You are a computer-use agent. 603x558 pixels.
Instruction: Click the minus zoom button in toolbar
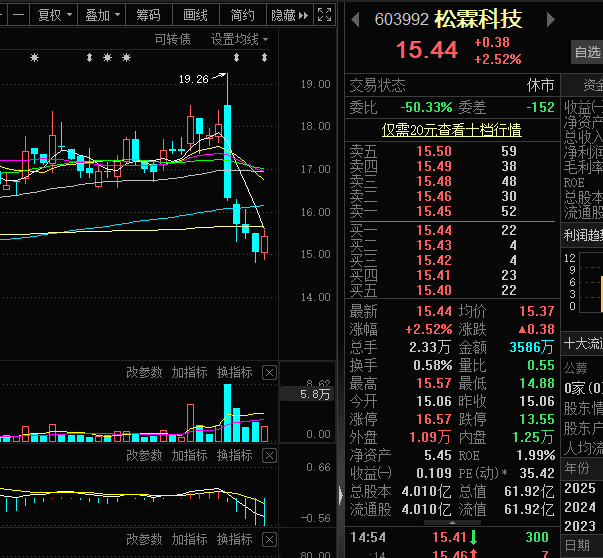point(18,15)
